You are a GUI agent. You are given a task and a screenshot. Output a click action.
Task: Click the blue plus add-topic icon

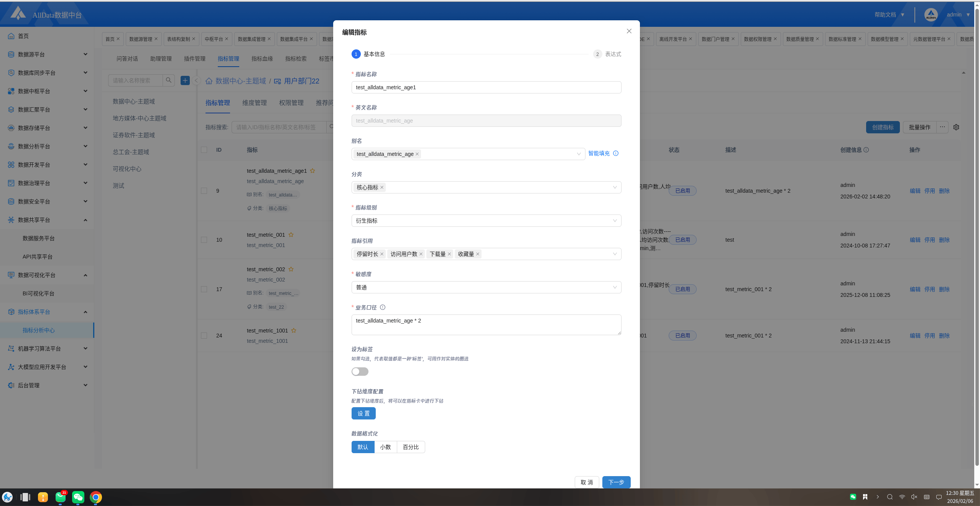(x=185, y=80)
